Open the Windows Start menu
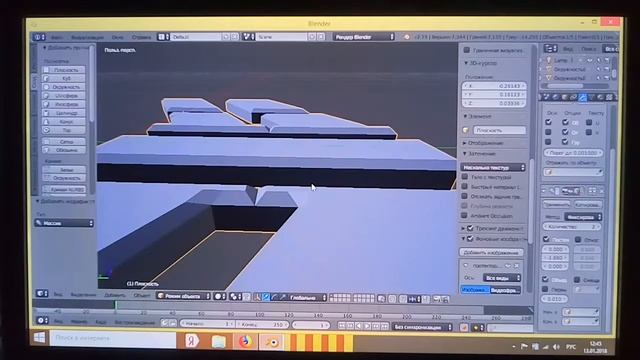This screenshot has width=640, height=360. coord(39,337)
